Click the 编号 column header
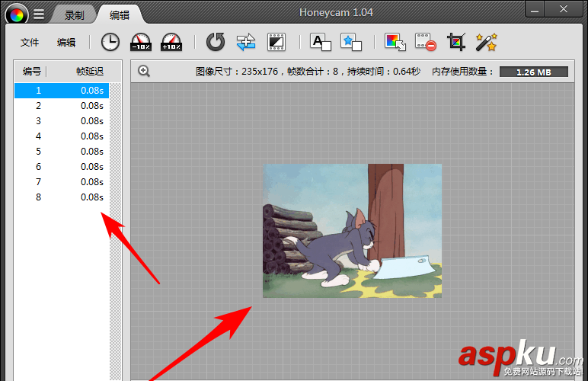Viewport: 588px width, 381px height. (31, 72)
